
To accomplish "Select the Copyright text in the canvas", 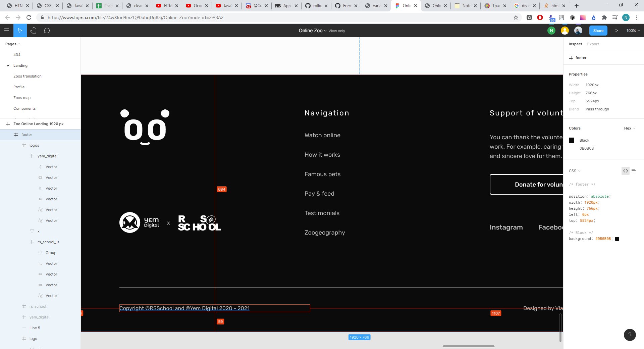I will click(x=184, y=308).
